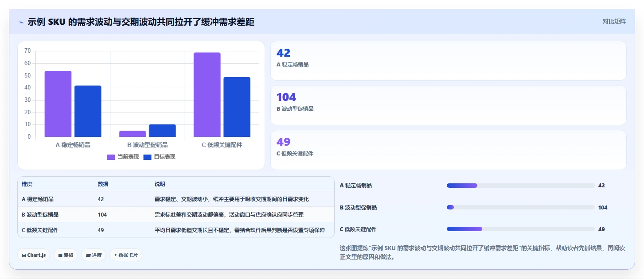The height and width of the screenshot is (279, 644).
Task: Open the 数据卡片 chip
Action: point(126,255)
